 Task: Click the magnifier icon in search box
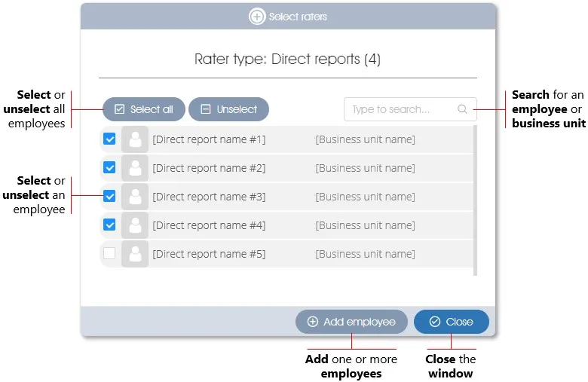(463, 109)
